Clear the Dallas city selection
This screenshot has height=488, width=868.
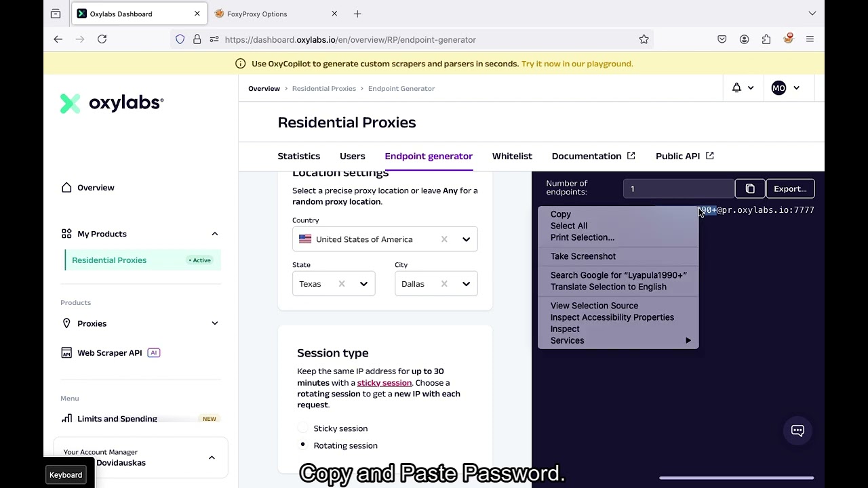coord(444,284)
